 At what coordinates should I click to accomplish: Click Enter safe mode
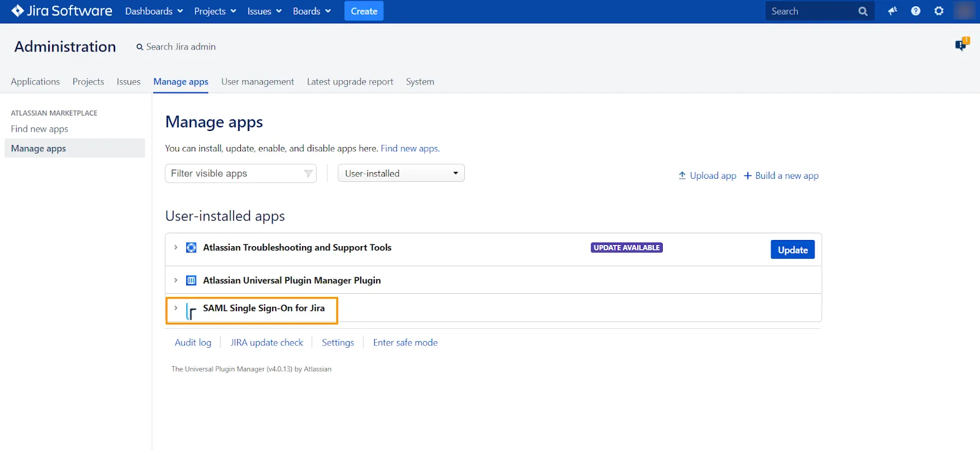[x=405, y=343]
